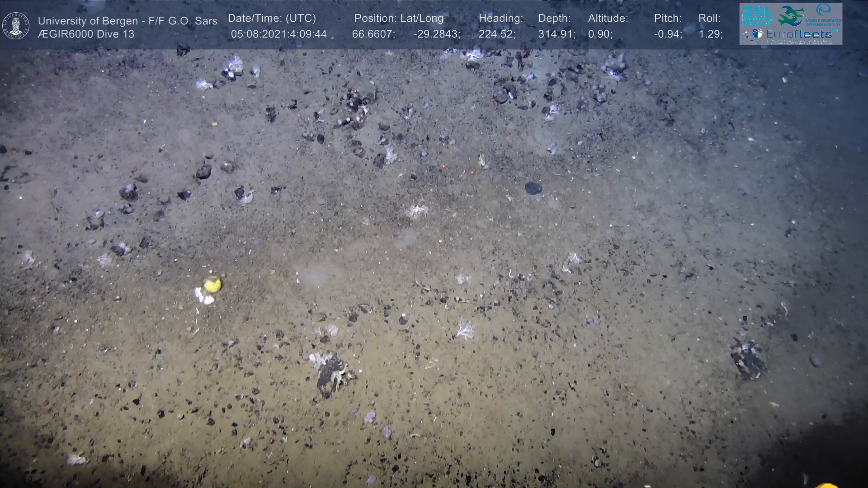Click the Pitch value -0.94
Image resolution: width=868 pixels, height=488 pixels.
[668, 34]
